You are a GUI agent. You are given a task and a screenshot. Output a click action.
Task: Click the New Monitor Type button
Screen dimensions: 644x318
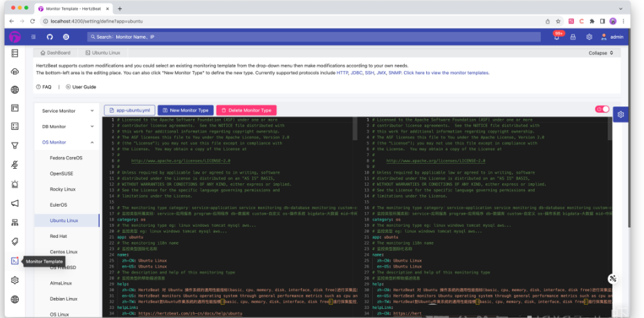[185, 110]
